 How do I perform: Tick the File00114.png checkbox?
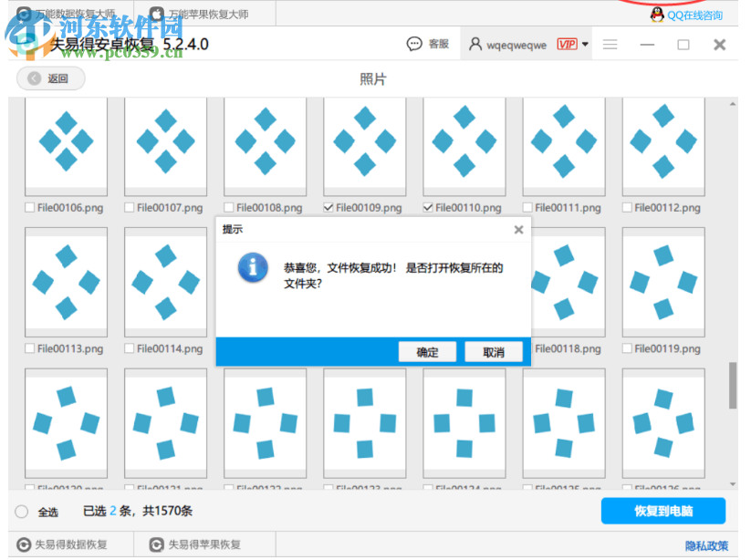129,348
